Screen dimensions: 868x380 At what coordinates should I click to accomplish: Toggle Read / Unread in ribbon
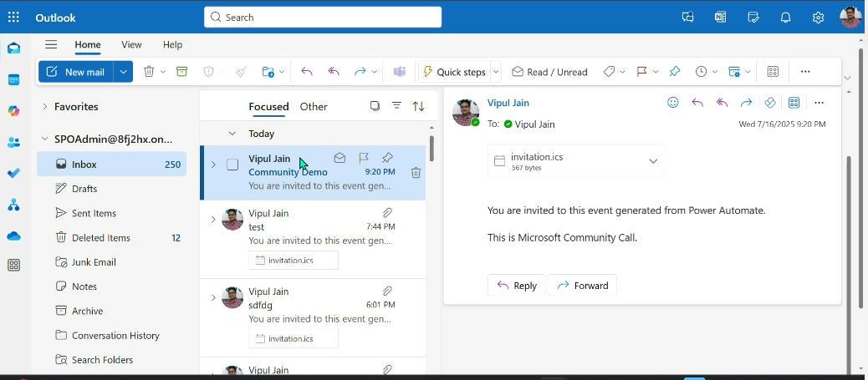coord(549,72)
